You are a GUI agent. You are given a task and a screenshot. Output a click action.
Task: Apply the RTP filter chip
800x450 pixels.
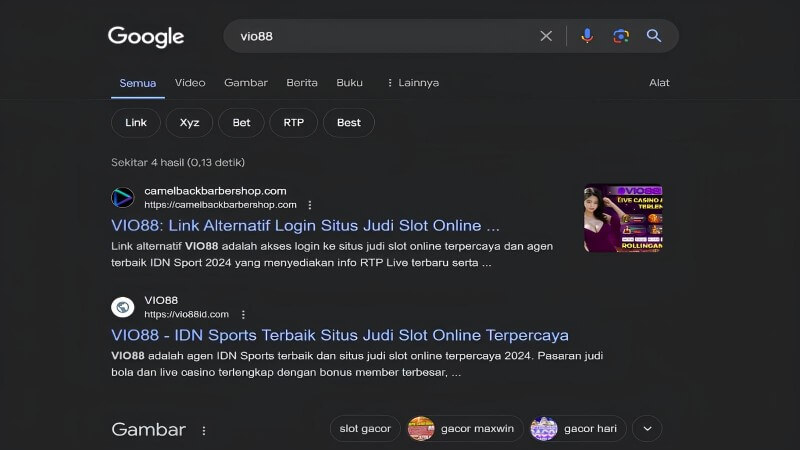293,122
